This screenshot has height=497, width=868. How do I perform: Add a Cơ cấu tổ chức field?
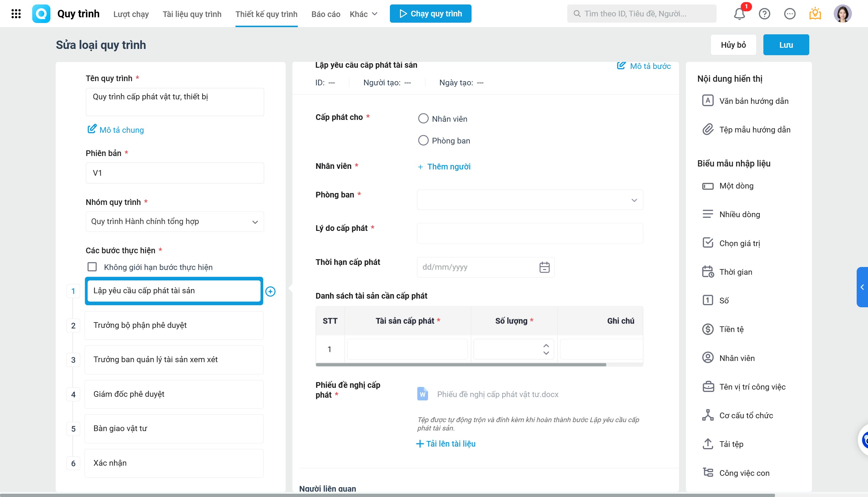(737, 415)
